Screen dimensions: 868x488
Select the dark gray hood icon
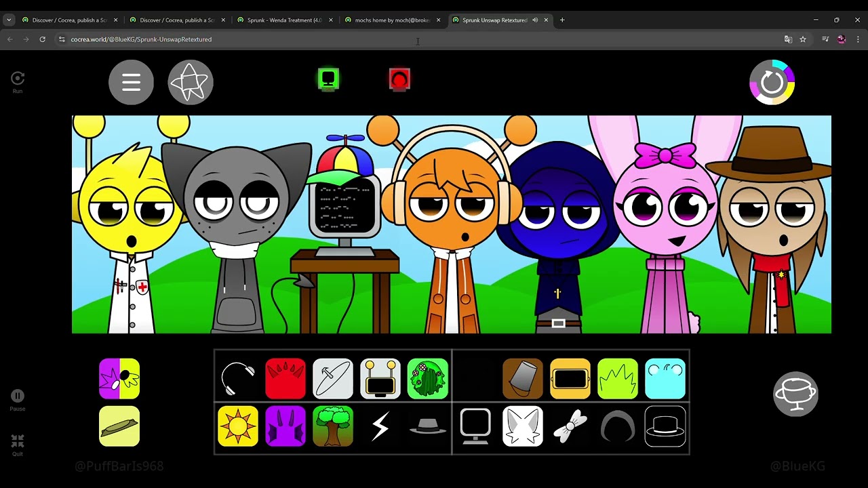618,426
